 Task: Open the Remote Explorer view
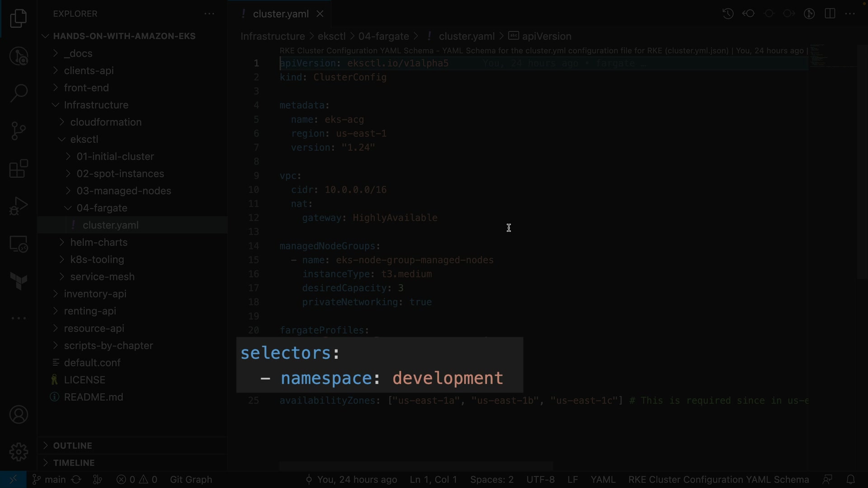coord(19,244)
